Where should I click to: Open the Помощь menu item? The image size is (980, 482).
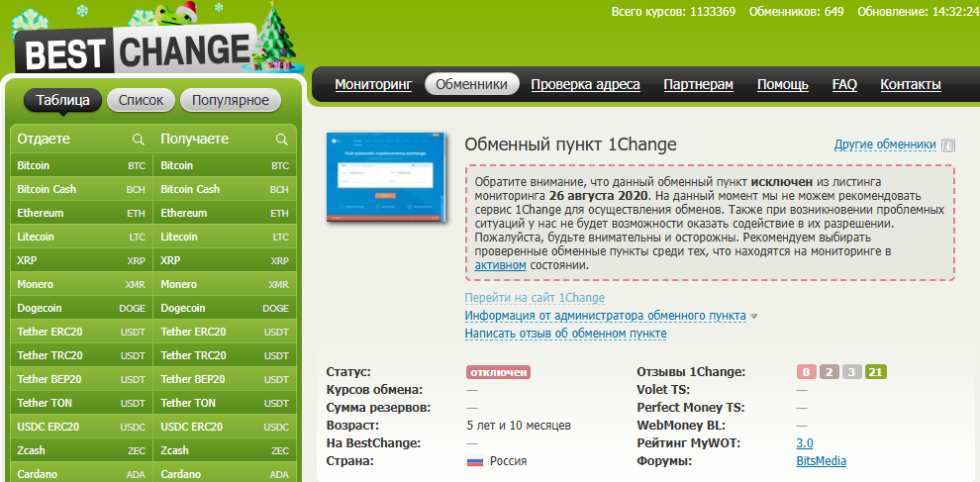[782, 84]
